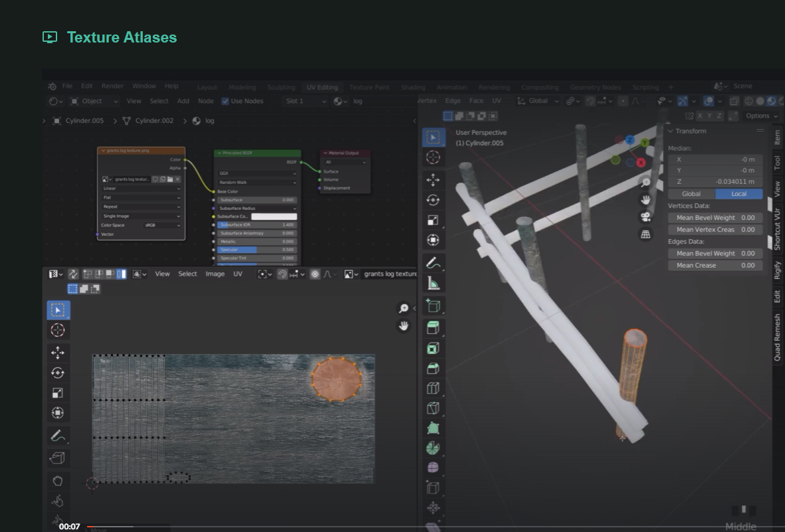The image size is (785, 532).
Task: Choose the Measure tool in the 3D viewport
Action: pyautogui.click(x=433, y=284)
